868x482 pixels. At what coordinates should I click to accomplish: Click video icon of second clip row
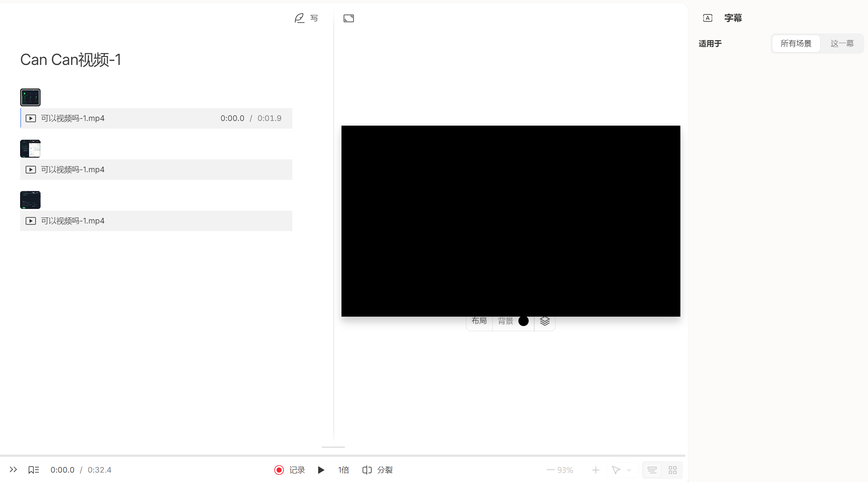click(31, 170)
